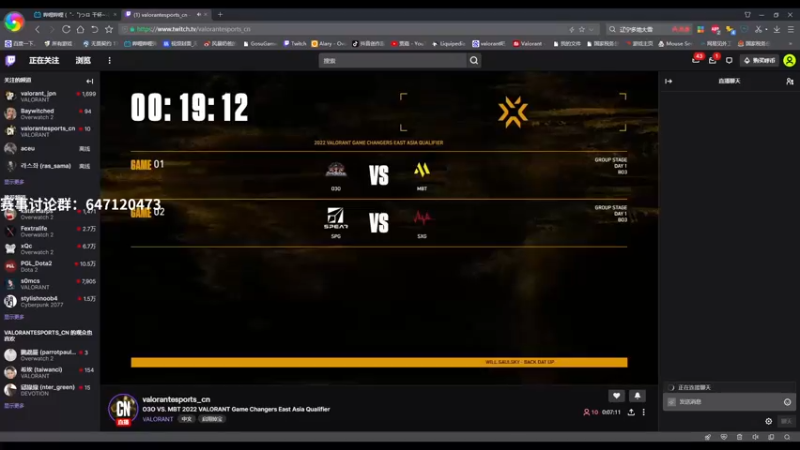Open the notifications inbox icon
Image resolution: width=800 pixels, height=450 pixels.
(x=696, y=60)
